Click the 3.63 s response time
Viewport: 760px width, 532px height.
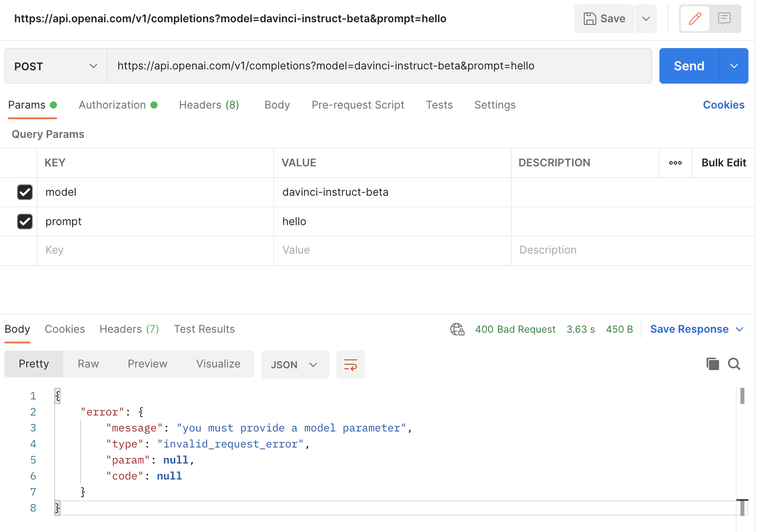pos(581,329)
